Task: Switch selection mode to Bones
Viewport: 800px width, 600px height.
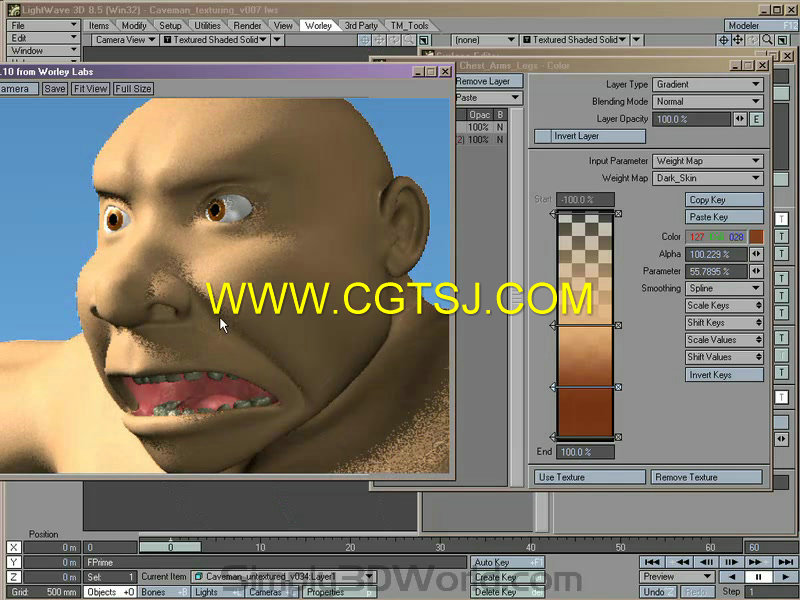Action: tap(164, 592)
